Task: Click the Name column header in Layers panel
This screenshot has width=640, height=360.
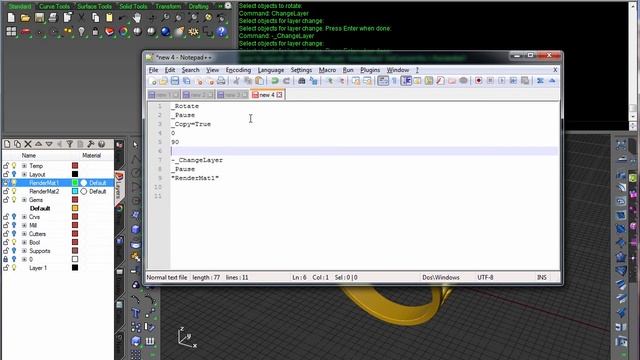Action: [x=29, y=156]
